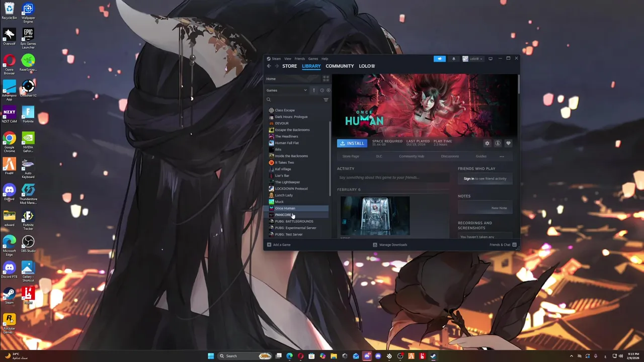The height and width of the screenshot is (362, 644).
Task: Install Once Human
Action: pyautogui.click(x=352, y=143)
